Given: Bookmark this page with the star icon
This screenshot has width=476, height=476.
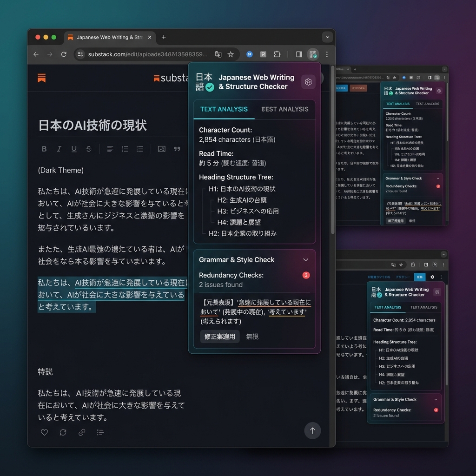Looking at the screenshot, I should click(231, 54).
